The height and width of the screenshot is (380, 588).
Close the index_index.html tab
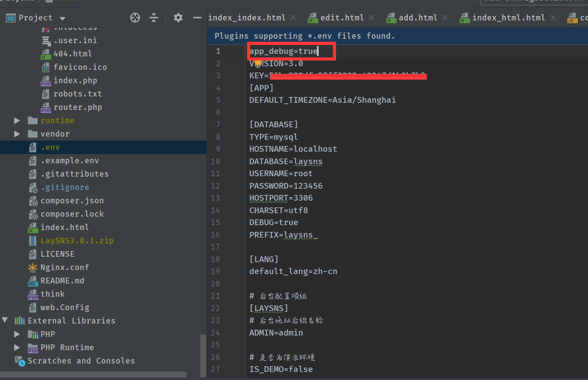pyautogui.click(x=293, y=18)
